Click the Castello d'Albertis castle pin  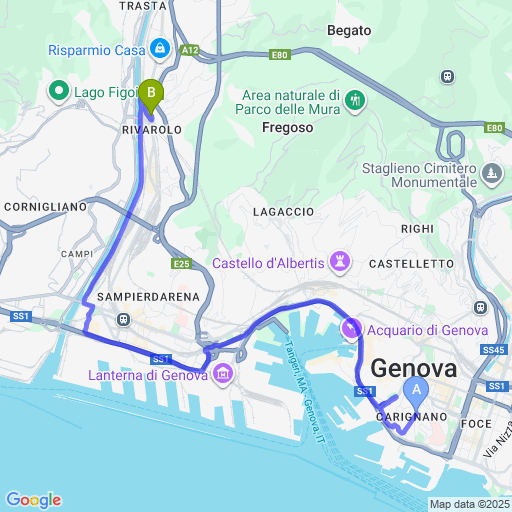pyautogui.click(x=340, y=262)
